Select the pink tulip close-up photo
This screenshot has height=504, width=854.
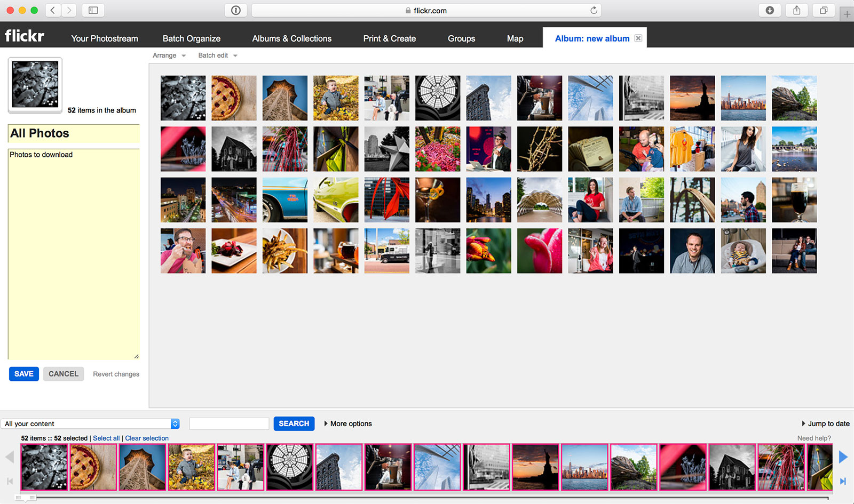click(540, 251)
